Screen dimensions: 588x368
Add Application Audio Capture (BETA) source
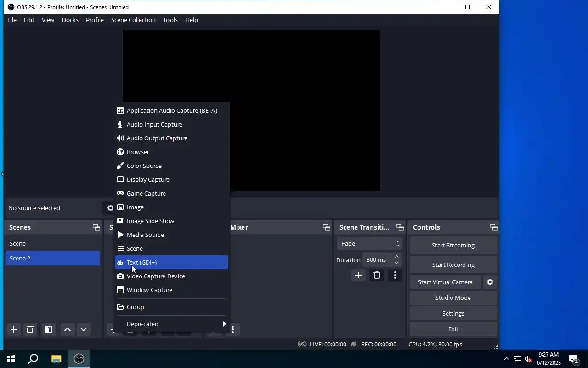(171, 110)
